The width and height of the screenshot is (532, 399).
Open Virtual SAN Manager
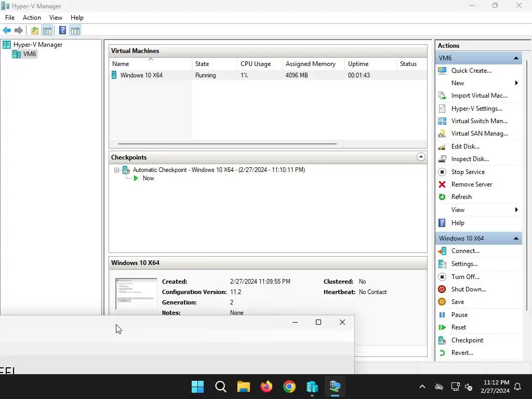pos(480,134)
